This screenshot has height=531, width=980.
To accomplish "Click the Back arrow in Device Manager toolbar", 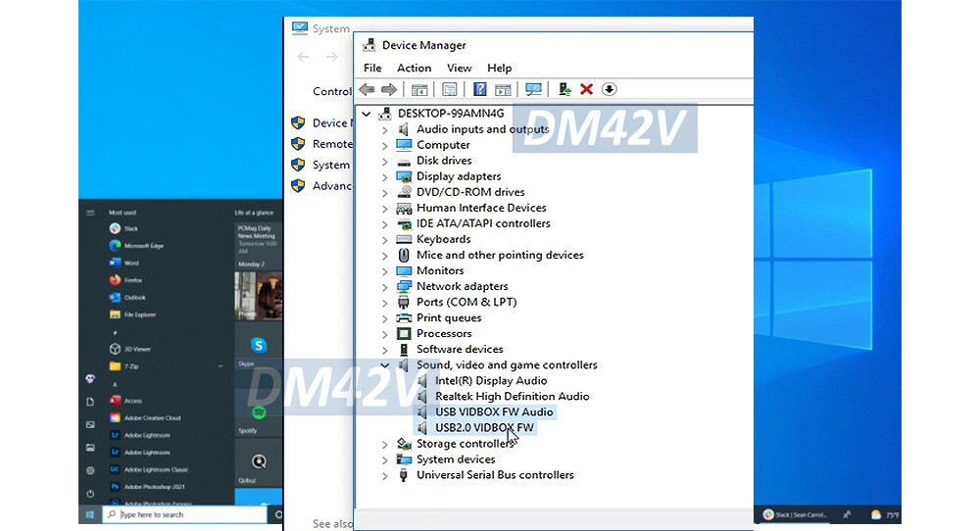I will [x=367, y=89].
